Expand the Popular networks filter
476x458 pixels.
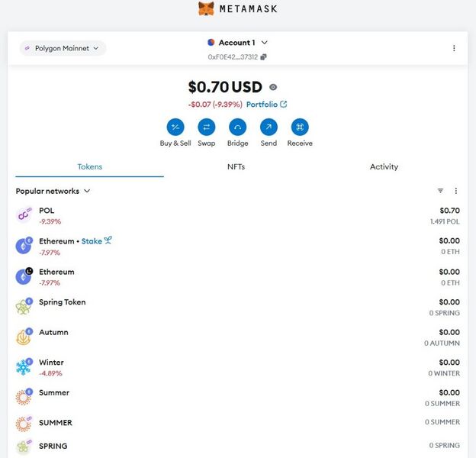tap(53, 191)
